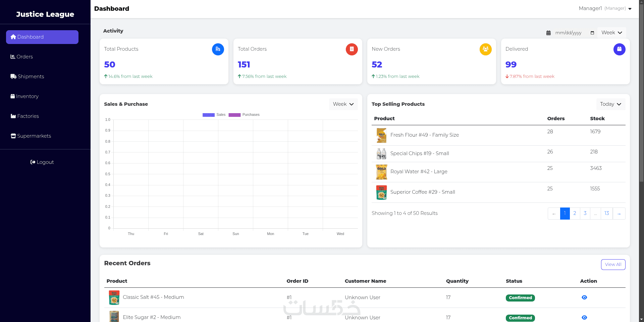The image size is (644, 322).
Task: Click the Order ID column header
Action: 297,281
